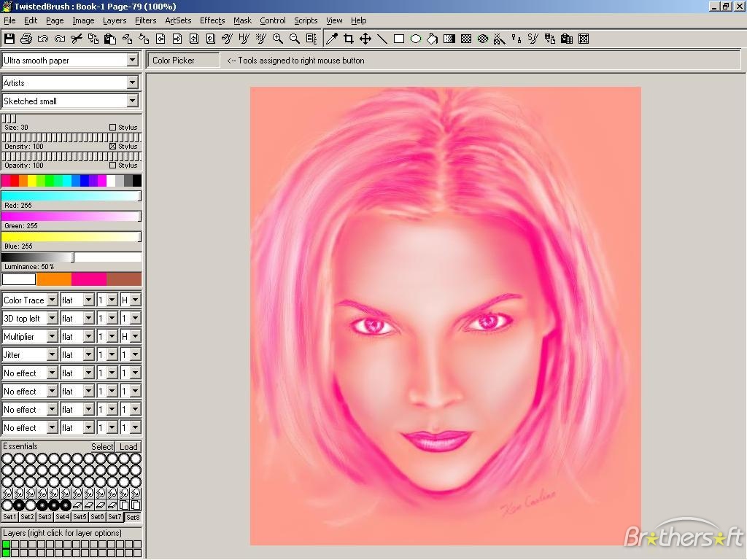Click the Load button in Essentials panel

[128, 446]
